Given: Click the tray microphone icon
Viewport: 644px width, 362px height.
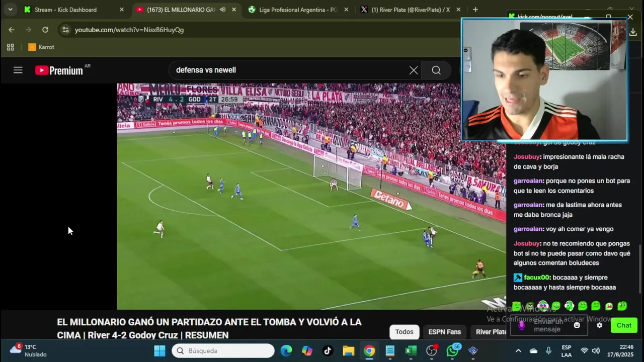Looking at the screenshot, I should click(548, 351).
